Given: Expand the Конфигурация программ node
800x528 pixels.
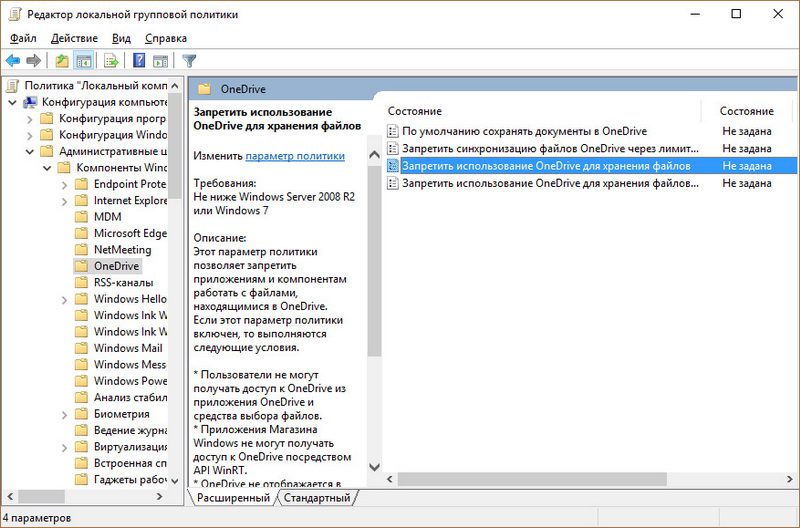Looking at the screenshot, I should click(30, 119).
